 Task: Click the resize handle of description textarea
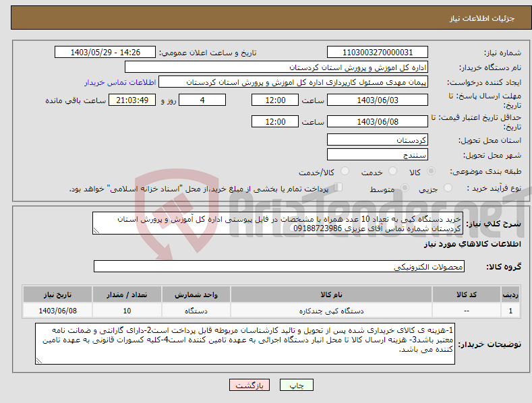96,230
